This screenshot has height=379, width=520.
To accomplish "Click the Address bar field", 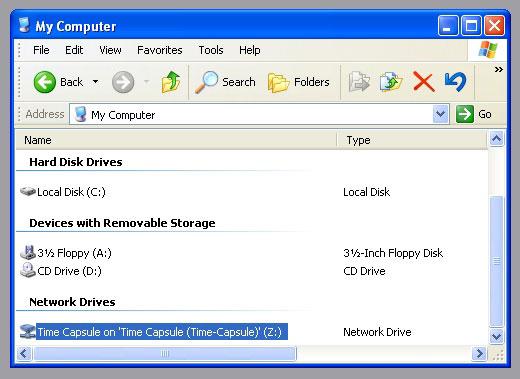I will click(x=259, y=114).
